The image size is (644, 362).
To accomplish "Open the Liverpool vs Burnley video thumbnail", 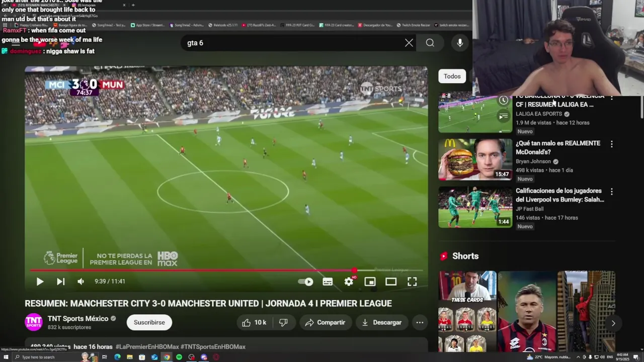I will [475, 207].
